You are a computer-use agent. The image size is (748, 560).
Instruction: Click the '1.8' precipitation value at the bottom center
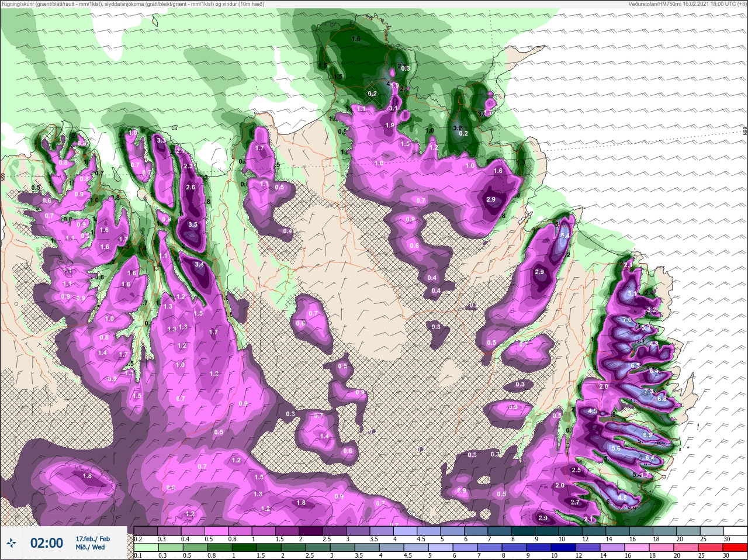coord(301,503)
